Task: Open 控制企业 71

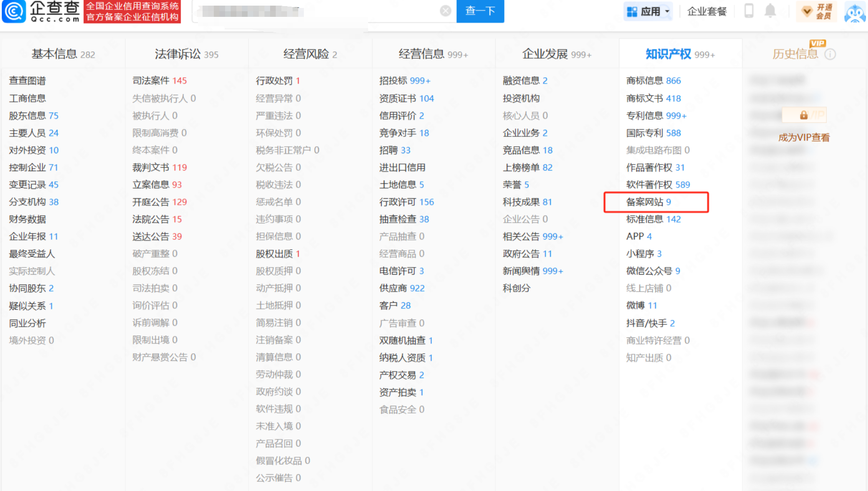Action: point(33,168)
